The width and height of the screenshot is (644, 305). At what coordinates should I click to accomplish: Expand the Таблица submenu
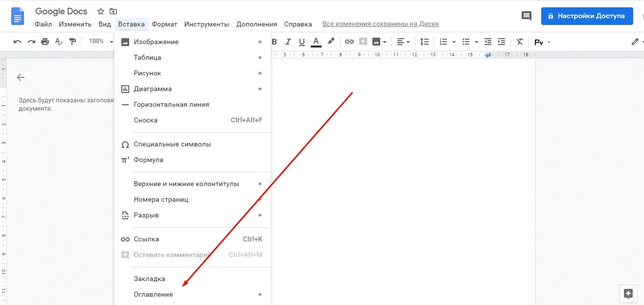coord(192,57)
